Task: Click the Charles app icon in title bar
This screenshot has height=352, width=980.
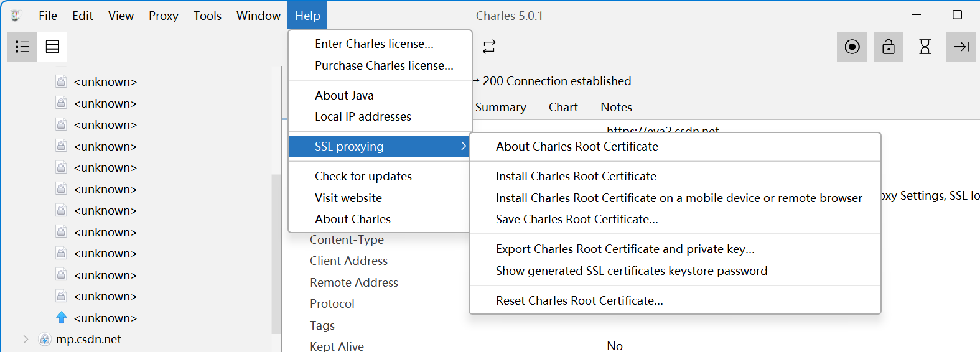Action: coord(16,16)
